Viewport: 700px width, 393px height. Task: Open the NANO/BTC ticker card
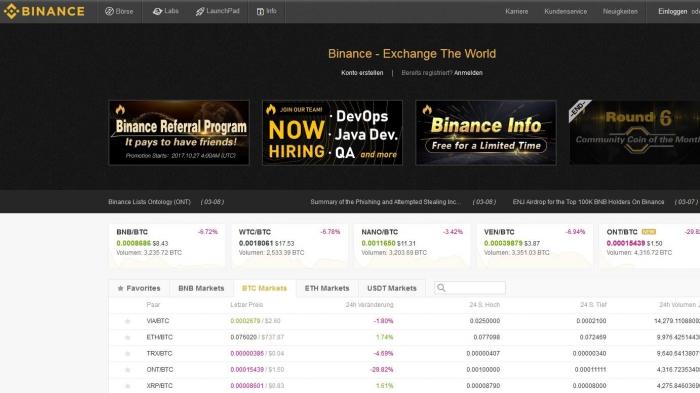click(412, 246)
